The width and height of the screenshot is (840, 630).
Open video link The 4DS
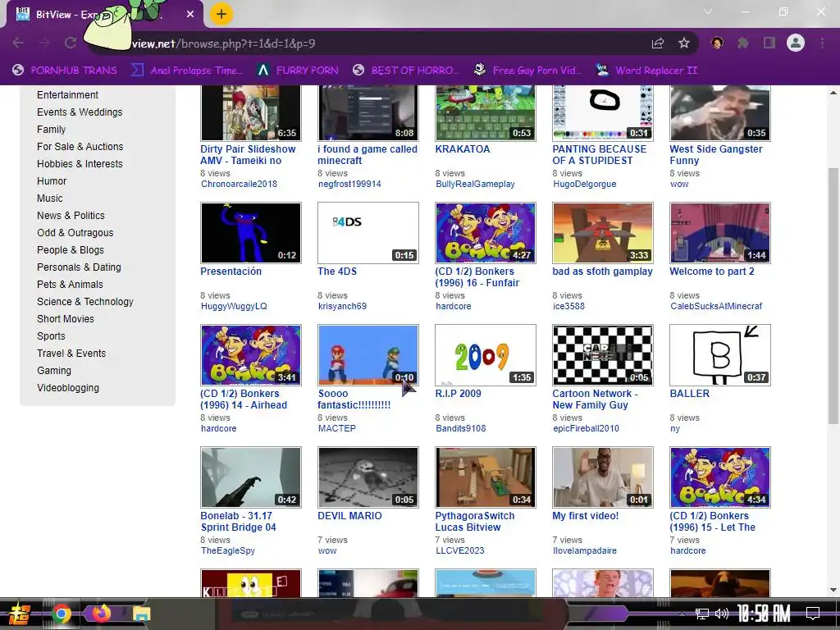click(337, 271)
